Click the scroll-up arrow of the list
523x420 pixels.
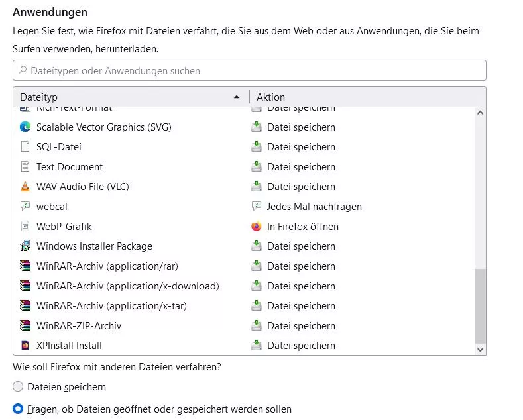tap(481, 113)
